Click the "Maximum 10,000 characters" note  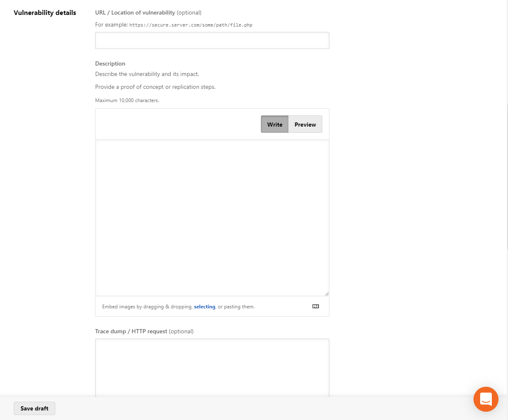[127, 100]
